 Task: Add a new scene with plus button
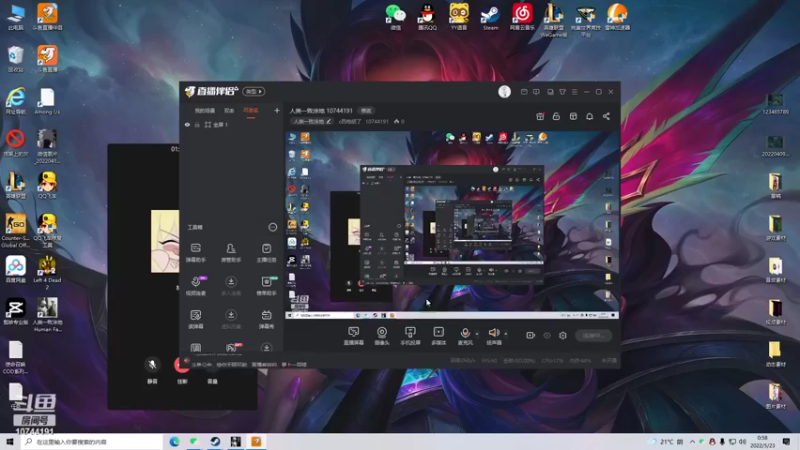click(x=277, y=110)
